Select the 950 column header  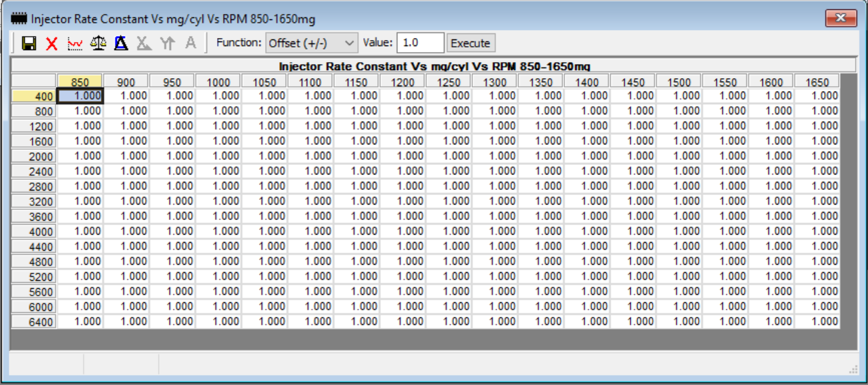172,82
